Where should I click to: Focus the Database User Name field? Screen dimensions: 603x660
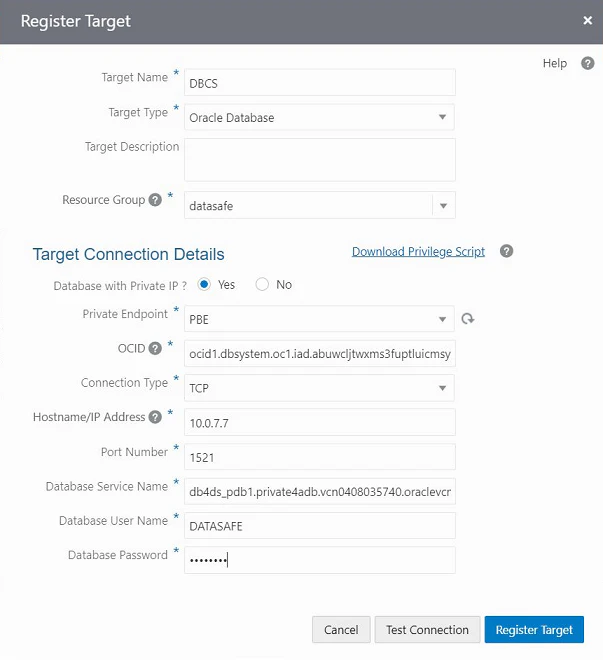(x=319, y=526)
